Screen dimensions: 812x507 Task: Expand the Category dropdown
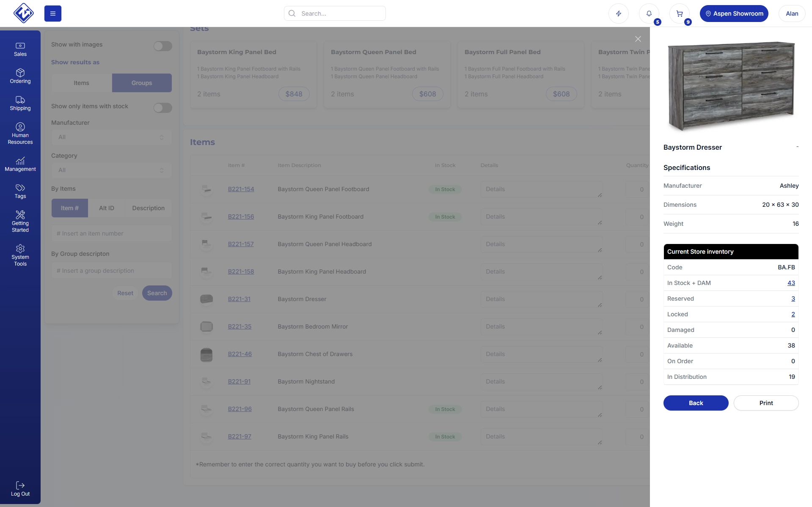[x=111, y=170]
